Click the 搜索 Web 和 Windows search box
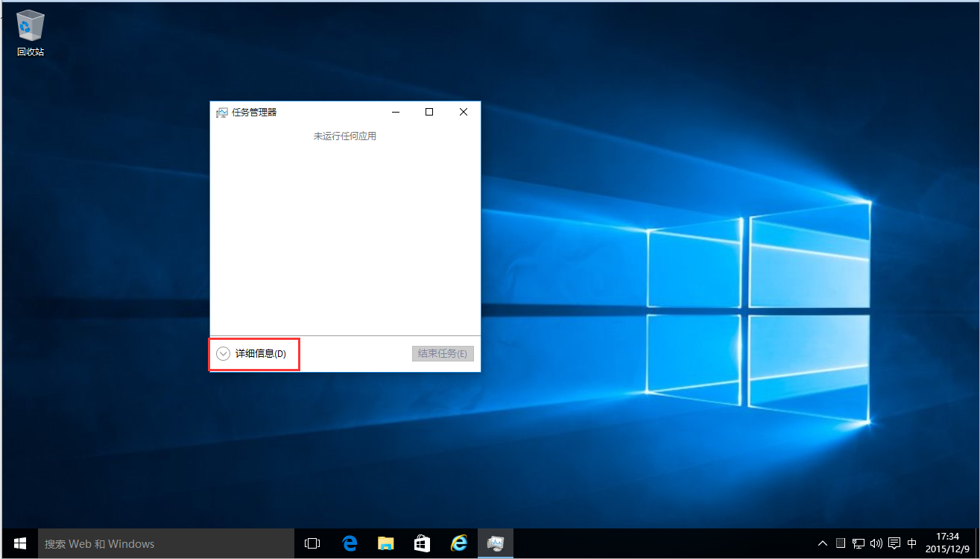Image resolution: width=980 pixels, height=559 pixels. pyautogui.click(x=167, y=544)
